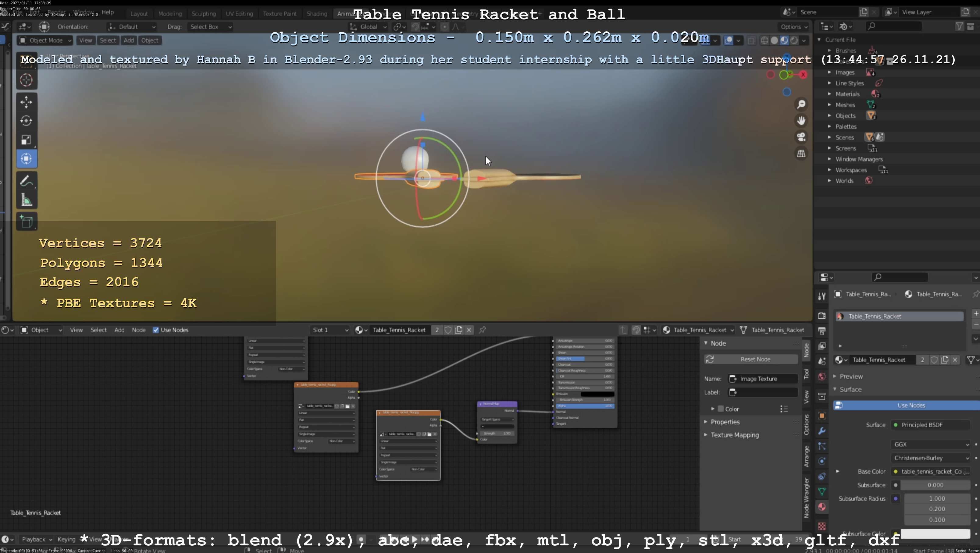Toggle the camera view icon
This screenshot has height=553, width=980.
(x=801, y=137)
